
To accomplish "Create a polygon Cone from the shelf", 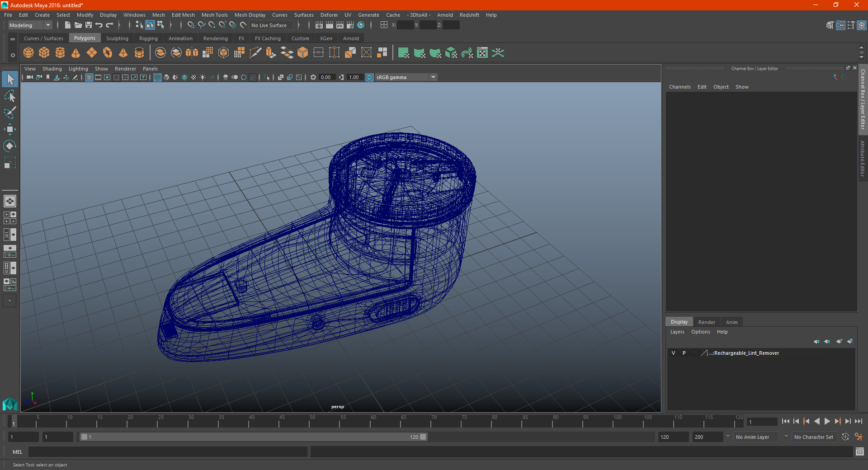I will pyautogui.click(x=76, y=53).
